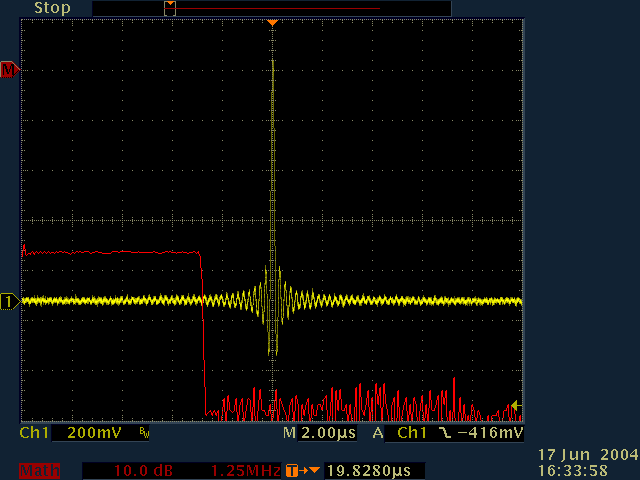Screen dimensions: 640x480
Task: Click the trigger T marker in record view bar
Action: pos(170,8)
